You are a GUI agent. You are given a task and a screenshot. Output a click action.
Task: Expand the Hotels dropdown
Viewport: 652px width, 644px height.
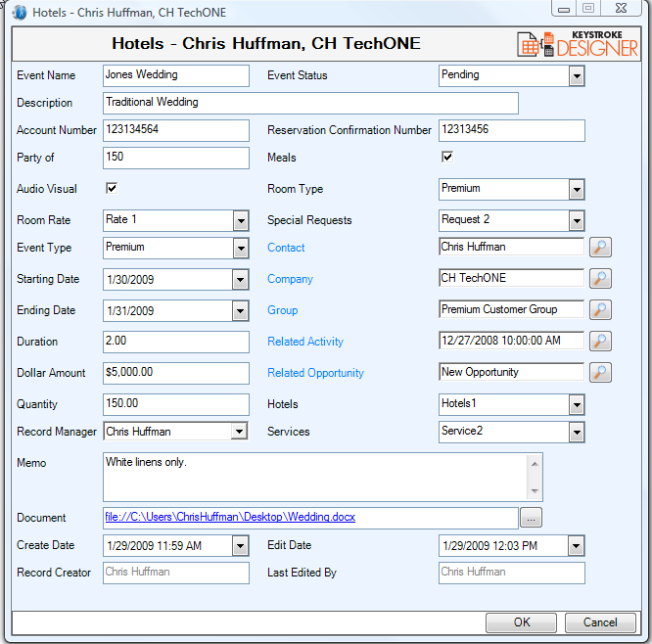(577, 404)
